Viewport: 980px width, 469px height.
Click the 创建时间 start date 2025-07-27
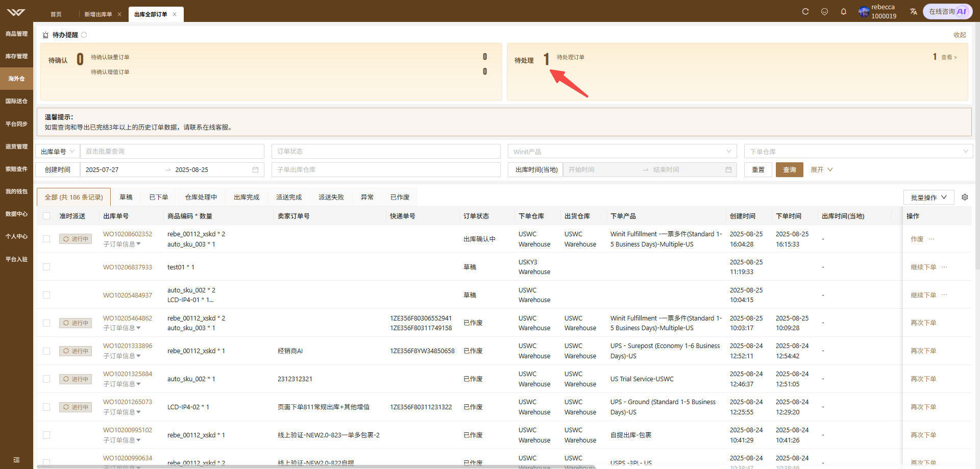tap(102, 170)
